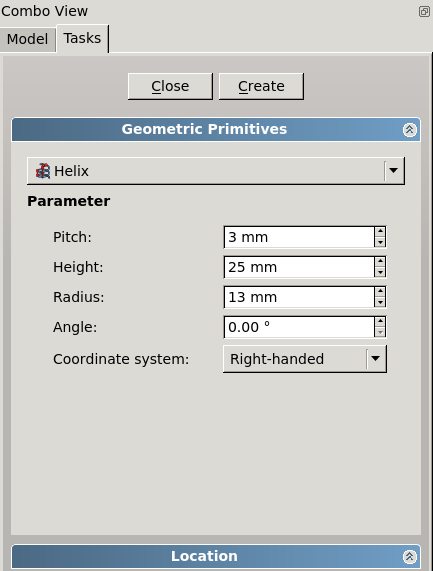Image resolution: width=433 pixels, height=571 pixels.
Task: Increase the Angle value with up arrow
Action: click(380, 321)
